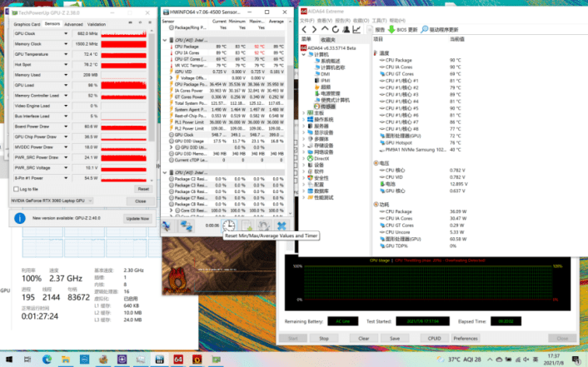The height and width of the screenshot is (367, 588).
Task: Switch to Validation tab in GPU-Z
Action: [97, 24]
